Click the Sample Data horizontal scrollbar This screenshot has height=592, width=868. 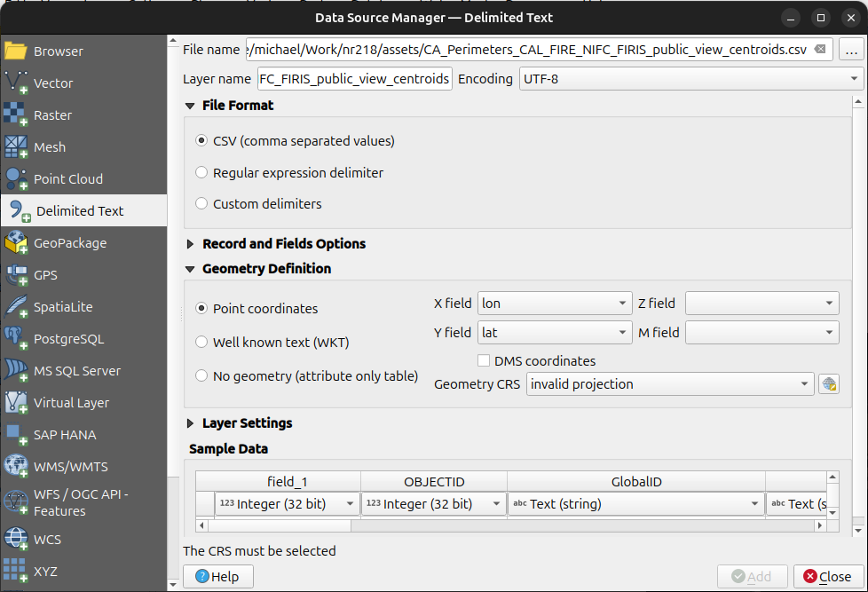tap(515, 525)
